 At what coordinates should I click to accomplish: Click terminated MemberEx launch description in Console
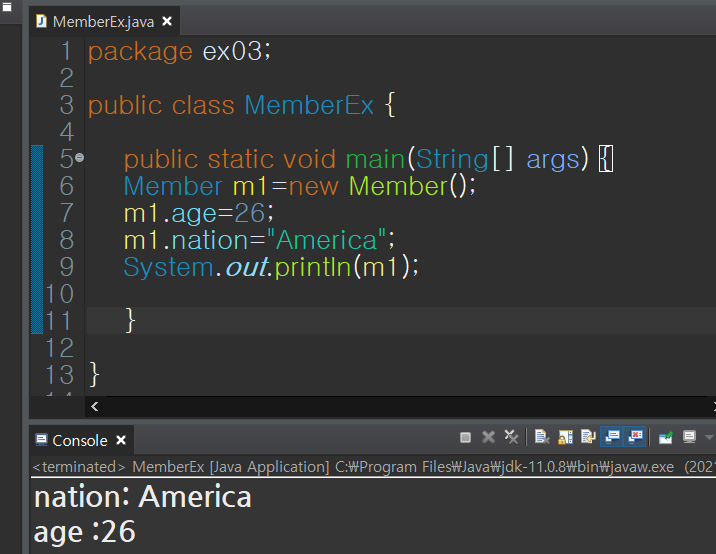click(373, 467)
